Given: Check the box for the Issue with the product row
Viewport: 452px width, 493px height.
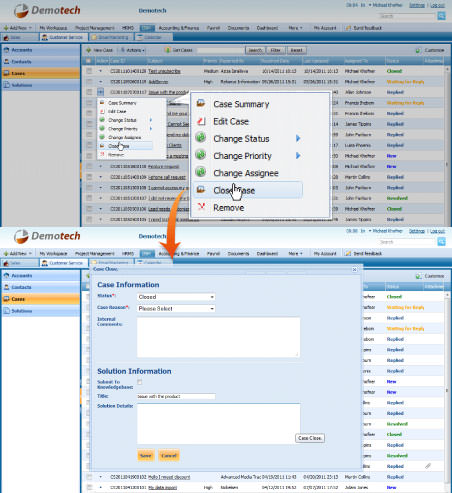Looking at the screenshot, I should pos(89,92).
